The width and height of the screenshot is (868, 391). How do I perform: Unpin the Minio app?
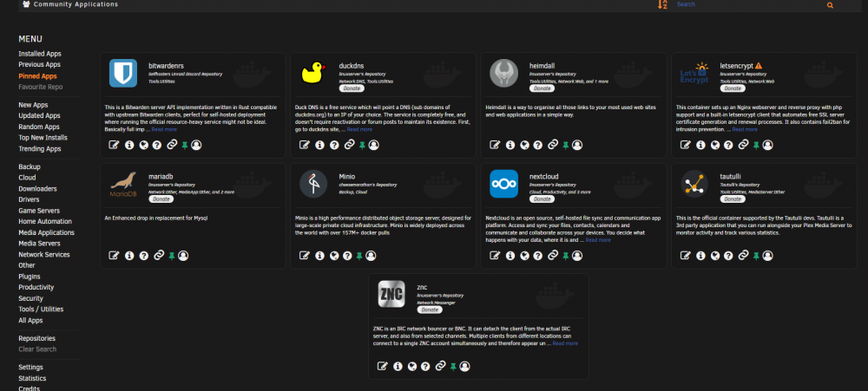[x=359, y=256]
